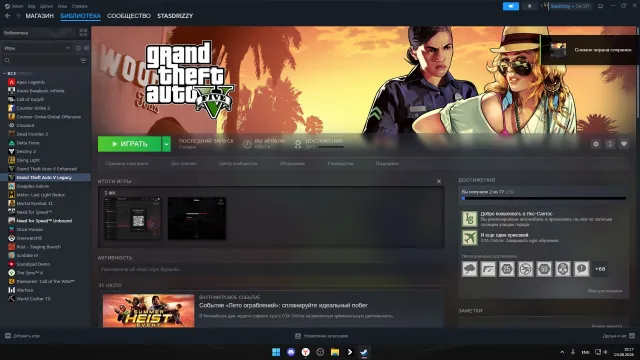
Task: Click the achievements progress bar
Action: tap(544, 198)
